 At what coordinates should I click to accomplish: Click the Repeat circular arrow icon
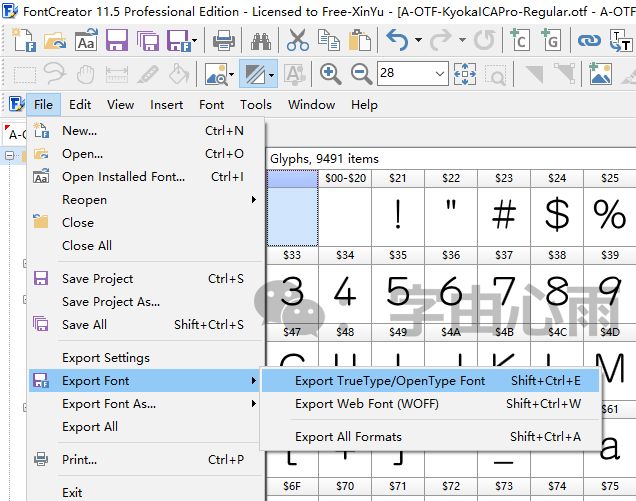[484, 40]
